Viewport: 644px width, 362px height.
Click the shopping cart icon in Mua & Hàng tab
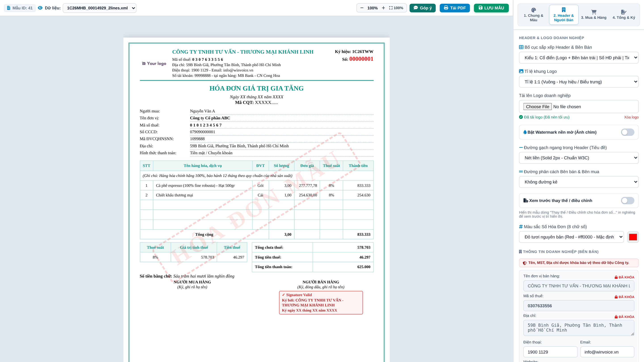(594, 12)
